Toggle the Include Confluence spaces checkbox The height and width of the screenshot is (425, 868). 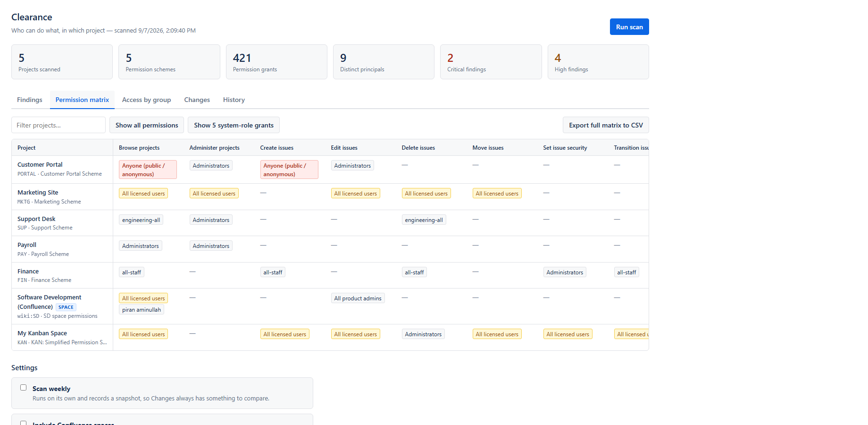[x=23, y=423]
